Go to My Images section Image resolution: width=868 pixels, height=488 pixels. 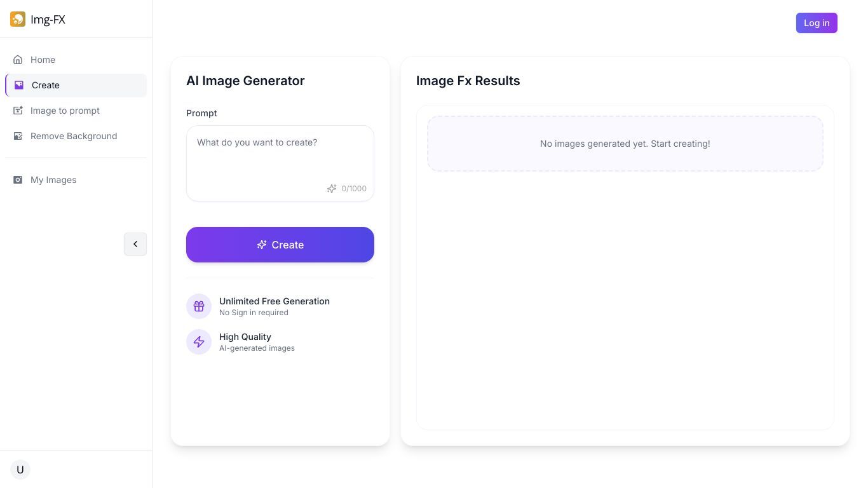[76, 180]
